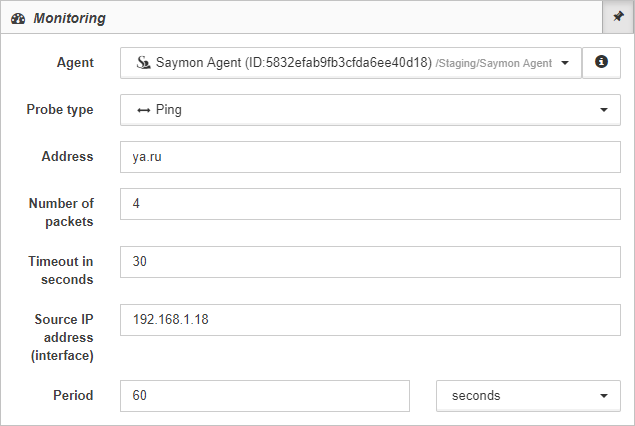Click the Source IP address field
Image resolution: width=635 pixels, height=426 pixels.
370,320
